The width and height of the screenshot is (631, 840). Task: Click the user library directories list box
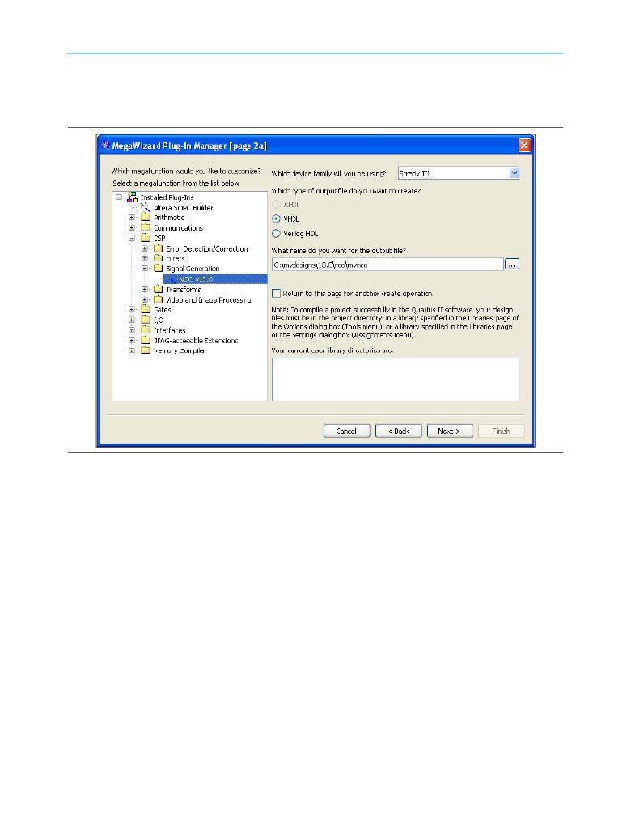pos(396,380)
